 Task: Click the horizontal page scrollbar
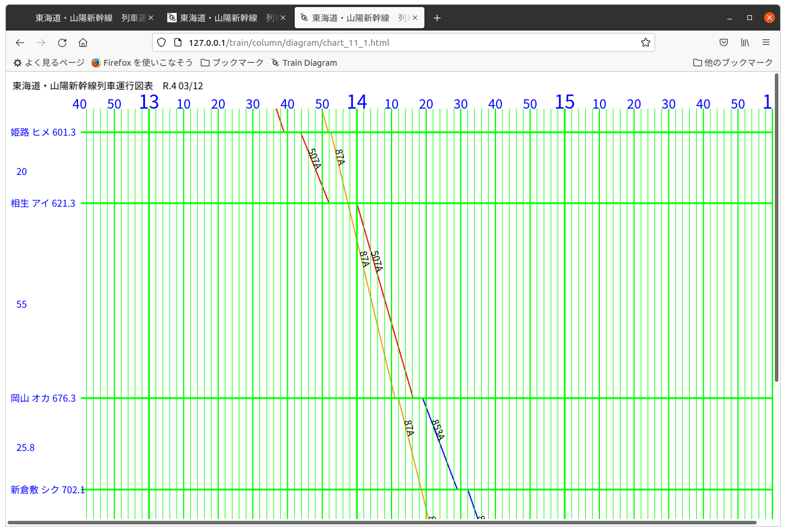coord(382,523)
